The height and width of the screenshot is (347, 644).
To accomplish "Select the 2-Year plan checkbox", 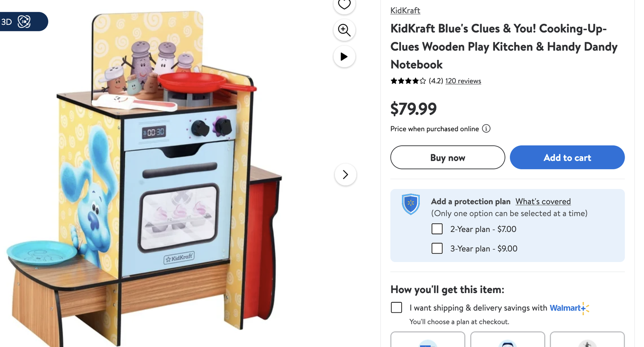I will [x=437, y=229].
